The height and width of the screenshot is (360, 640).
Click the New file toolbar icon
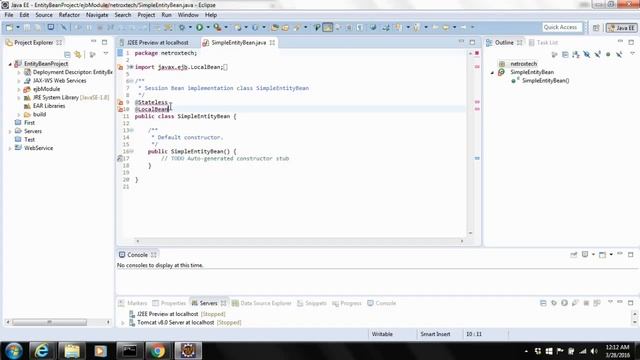click(x=9, y=27)
